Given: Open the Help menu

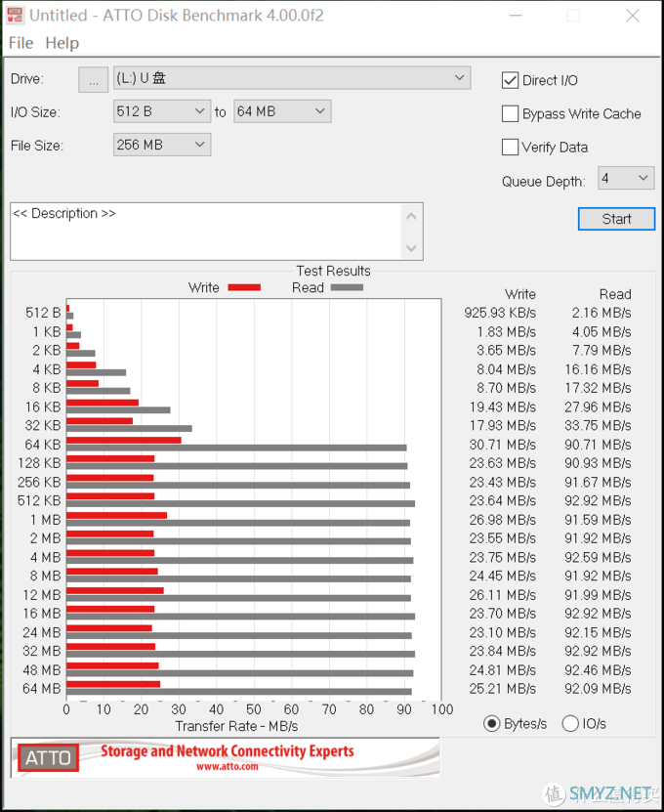Looking at the screenshot, I should click(62, 43).
